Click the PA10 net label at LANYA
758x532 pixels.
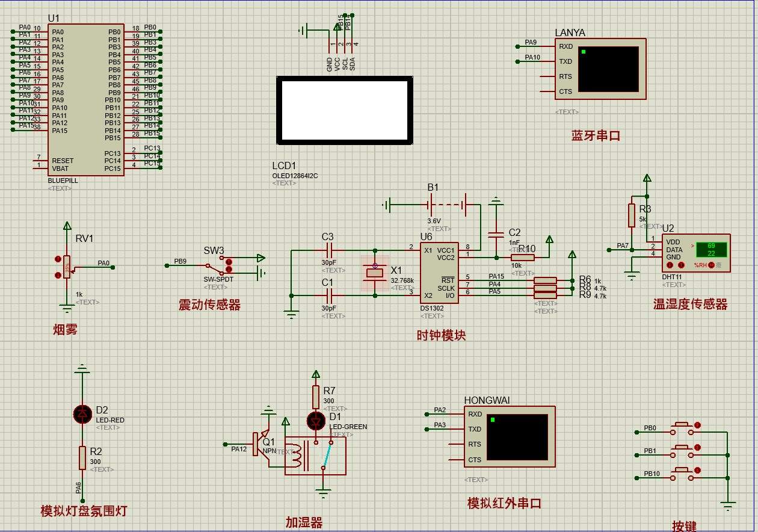pos(532,57)
